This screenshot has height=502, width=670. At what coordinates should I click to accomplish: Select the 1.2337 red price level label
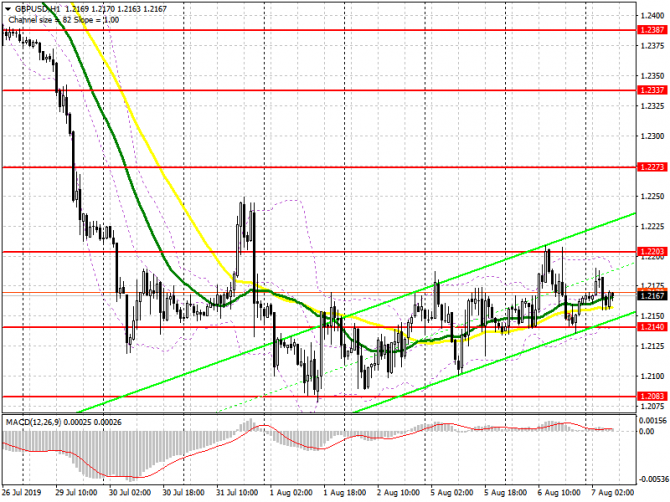point(652,90)
